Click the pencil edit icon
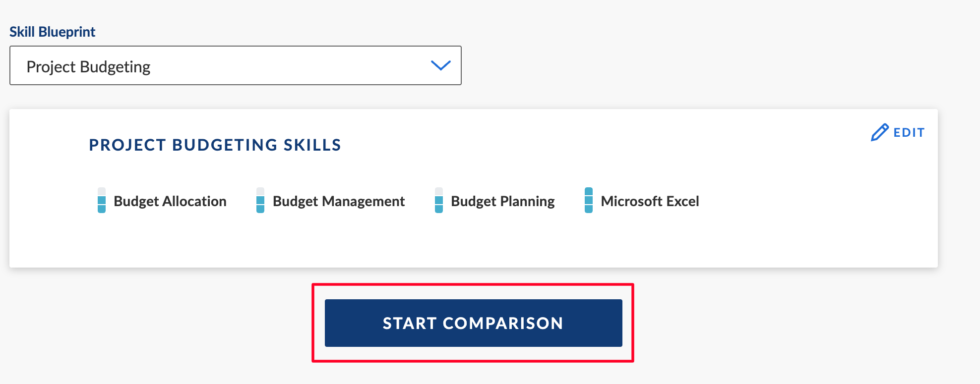 coord(880,132)
